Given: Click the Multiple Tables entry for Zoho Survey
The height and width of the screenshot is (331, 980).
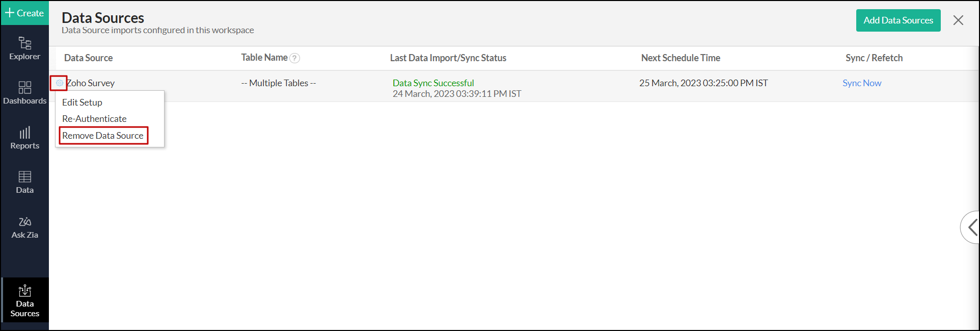Looking at the screenshot, I should pos(278,83).
